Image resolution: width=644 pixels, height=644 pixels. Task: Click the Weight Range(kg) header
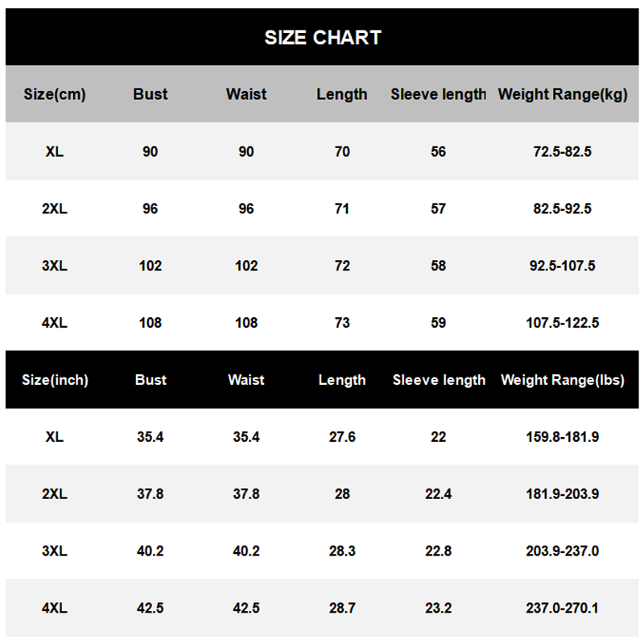click(x=562, y=94)
